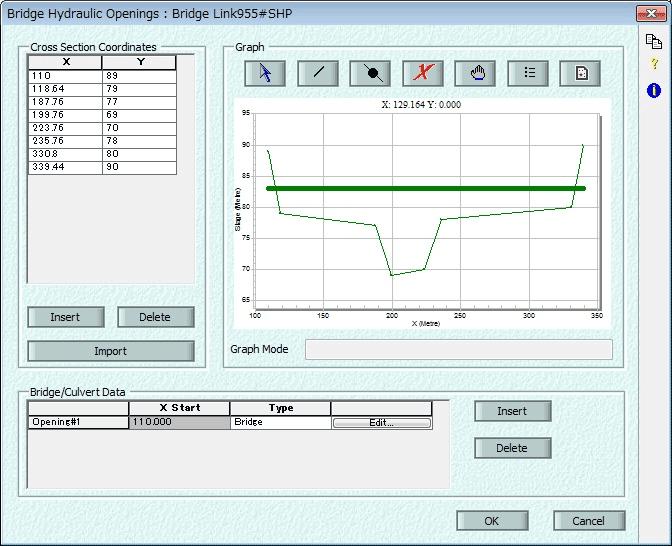Select the hand pan tool in Graph toolbar
Image resolution: width=672 pixels, height=546 pixels.
pyautogui.click(x=475, y=73)
